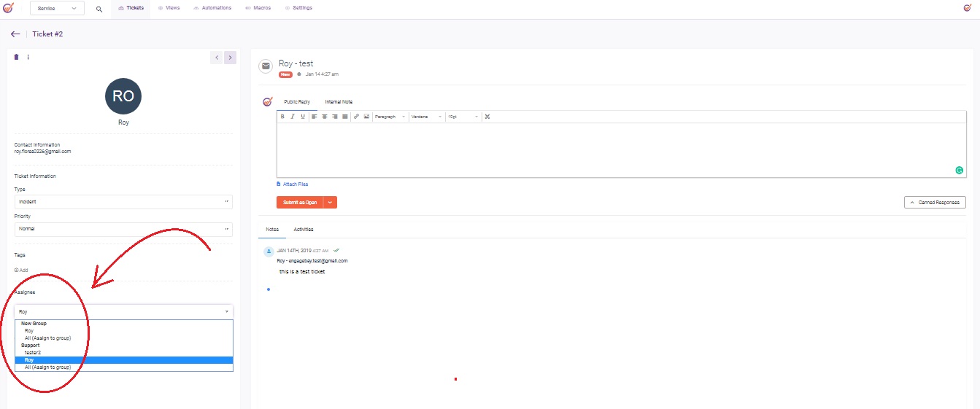This screenshot has width=980, height=409.
Task: Clear formatting in the editor toolbar
Action: [x=487, y=117]
